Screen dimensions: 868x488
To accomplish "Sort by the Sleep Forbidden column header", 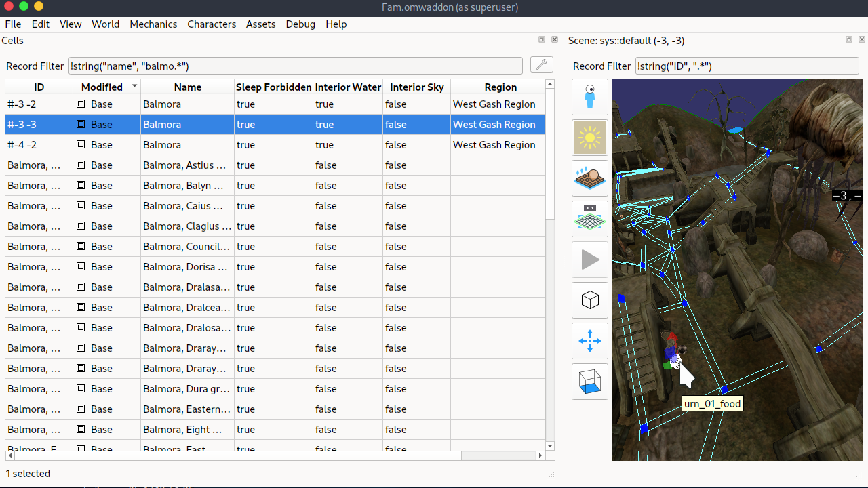I will pyautogui.click(x=274, y=87).
